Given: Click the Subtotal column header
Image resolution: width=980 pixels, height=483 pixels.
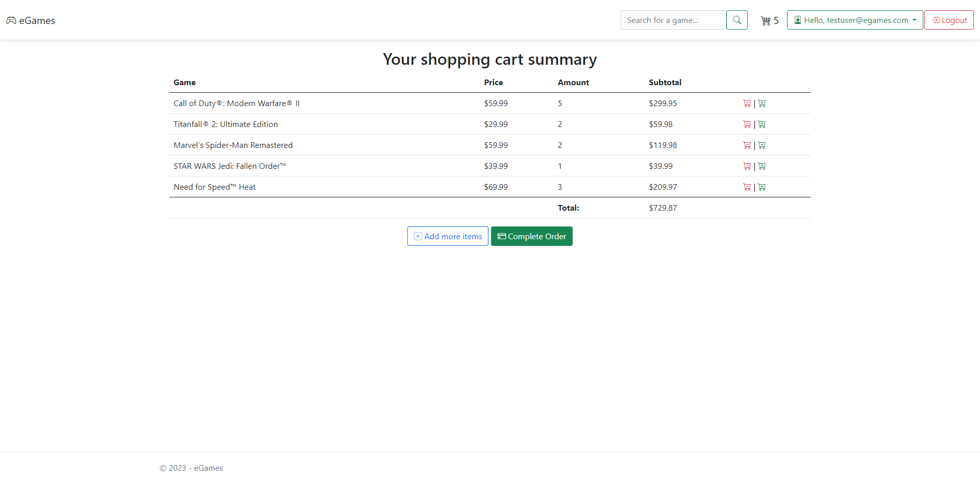Looking at the screenshot, I should 665,83.
